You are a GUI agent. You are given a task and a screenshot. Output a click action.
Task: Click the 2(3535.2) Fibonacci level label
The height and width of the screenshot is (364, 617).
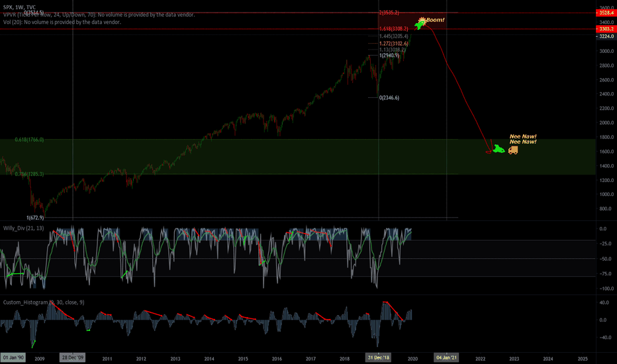[389, 13]
